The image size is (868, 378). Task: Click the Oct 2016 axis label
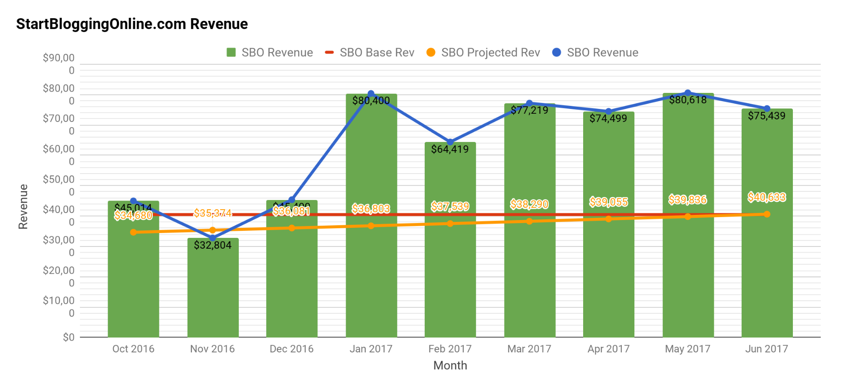point(133,349)
